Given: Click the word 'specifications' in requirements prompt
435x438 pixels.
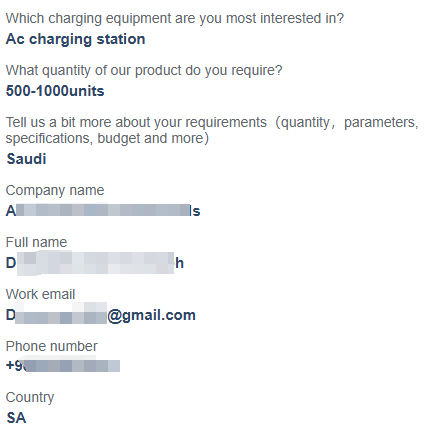Looking at the screenshot, I should pyautogui.click(x=49, y=139).
